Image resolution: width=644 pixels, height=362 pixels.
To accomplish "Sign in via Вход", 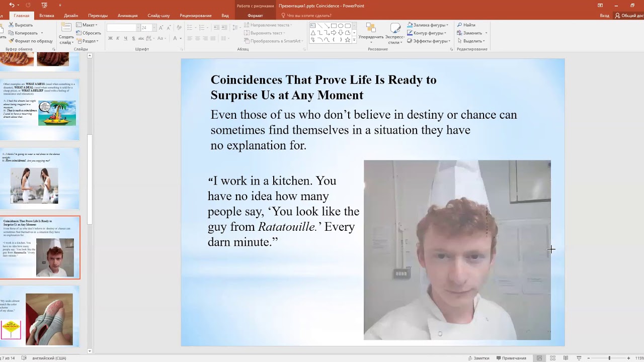I will point(604,16).
